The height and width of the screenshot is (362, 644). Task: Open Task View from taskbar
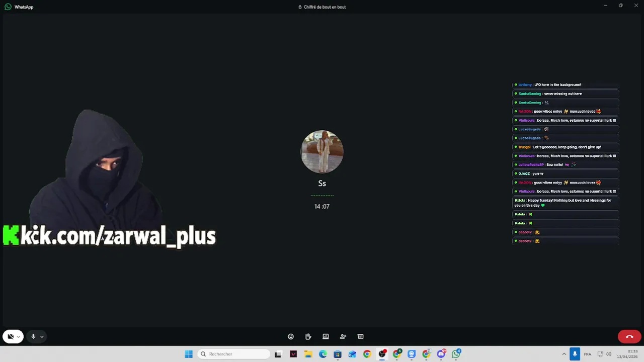pos(278,354)
